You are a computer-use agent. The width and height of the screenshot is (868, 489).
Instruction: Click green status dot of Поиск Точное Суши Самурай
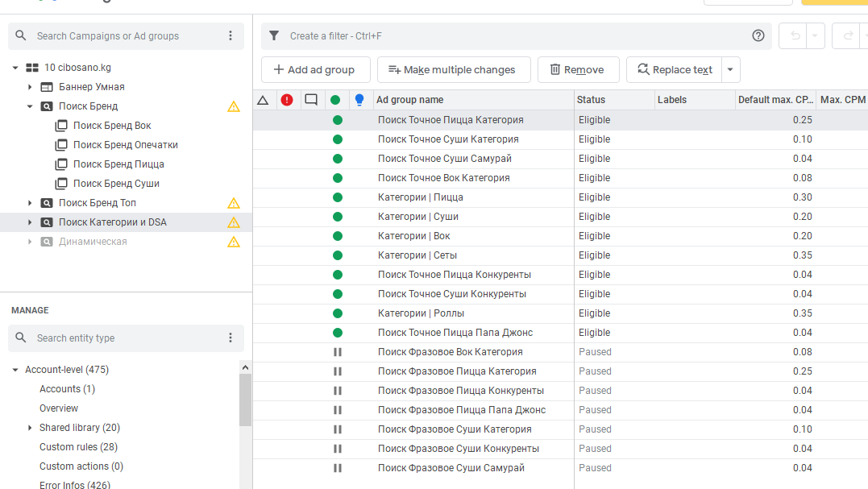click(337, 159)
